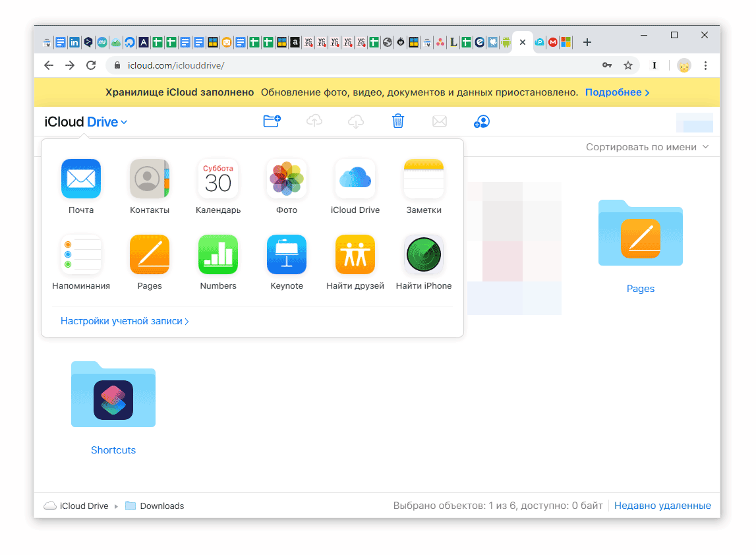Open the Почта mail app icon
The image size is (756, 555).
click(x=81, y=179)
